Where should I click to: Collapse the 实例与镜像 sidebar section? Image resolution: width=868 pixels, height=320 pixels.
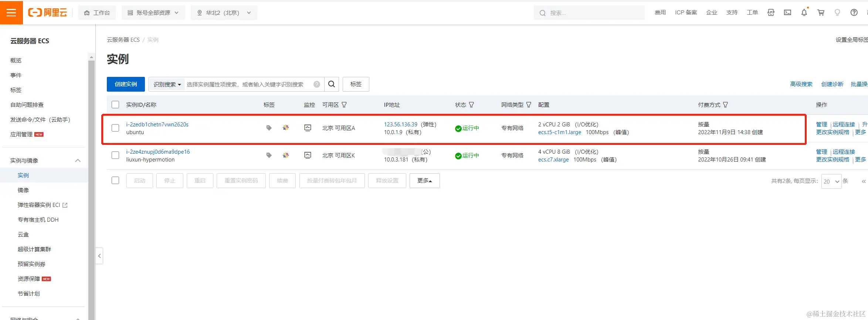[78, 160]
